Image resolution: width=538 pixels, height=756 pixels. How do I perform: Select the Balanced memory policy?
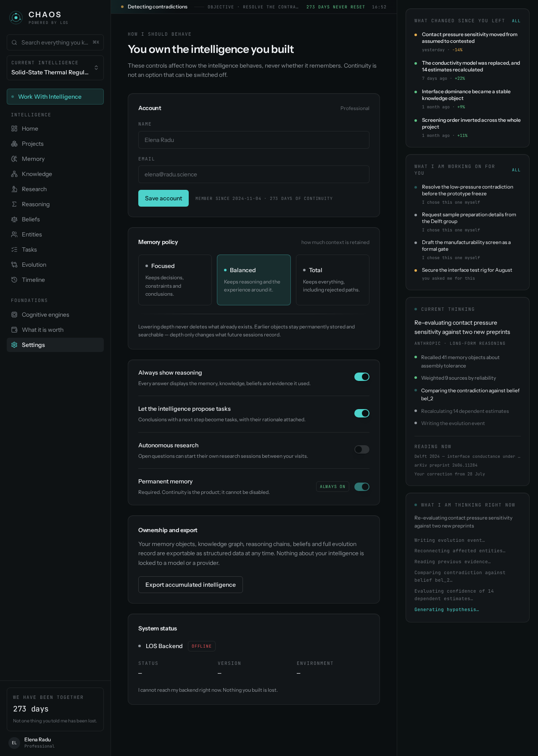(254, 280)
